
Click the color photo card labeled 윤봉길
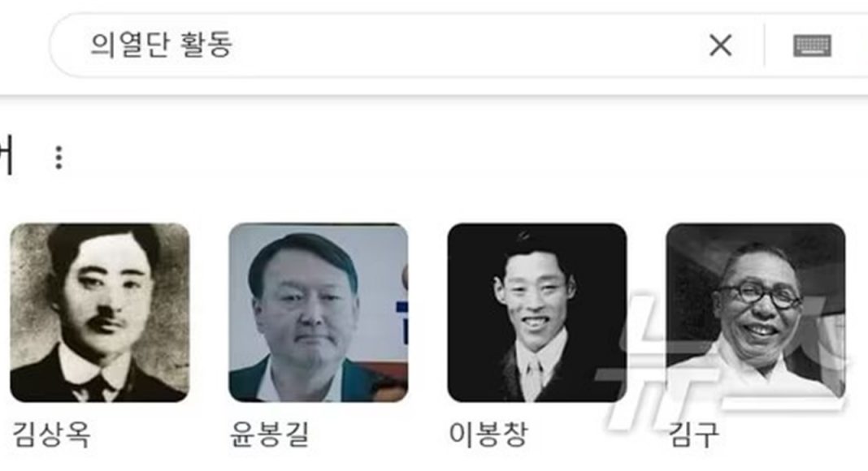[319, 313]
